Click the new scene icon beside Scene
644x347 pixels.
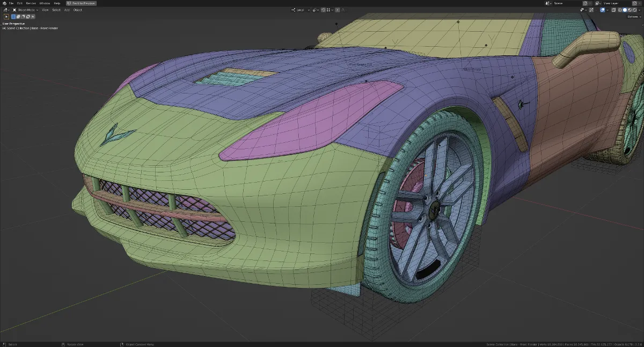point(585,3)
